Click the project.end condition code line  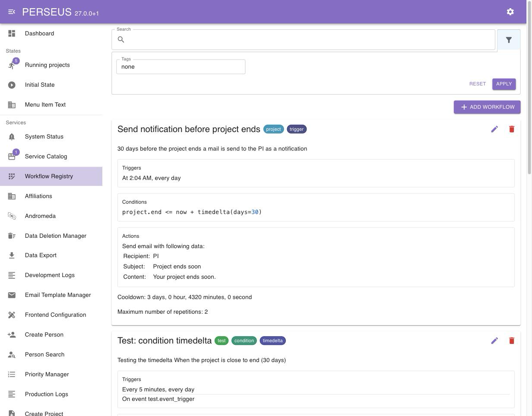click(x=192, y=212)
